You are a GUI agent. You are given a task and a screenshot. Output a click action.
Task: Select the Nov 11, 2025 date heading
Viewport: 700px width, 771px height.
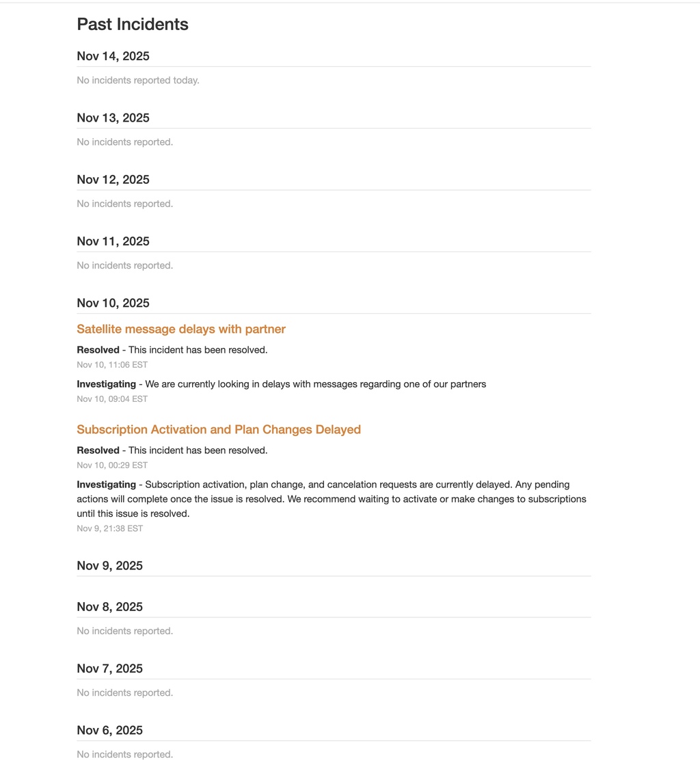tap(113, 241)
